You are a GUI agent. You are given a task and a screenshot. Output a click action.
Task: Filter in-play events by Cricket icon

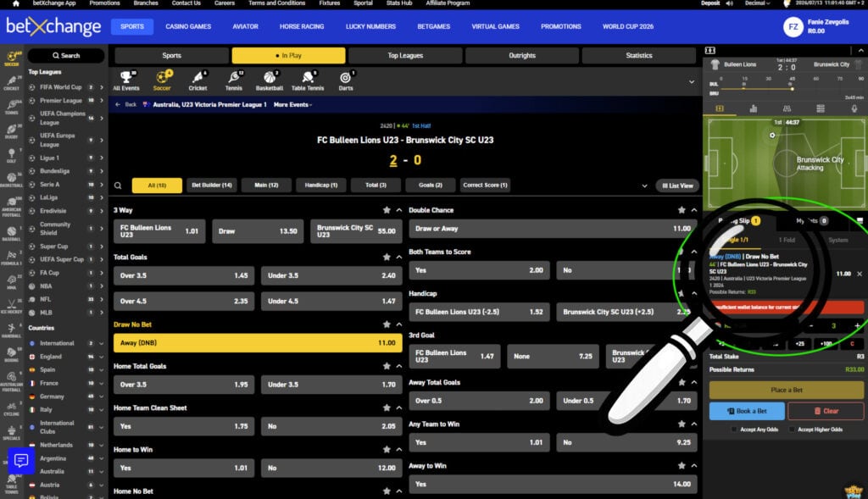pos(198,80)
